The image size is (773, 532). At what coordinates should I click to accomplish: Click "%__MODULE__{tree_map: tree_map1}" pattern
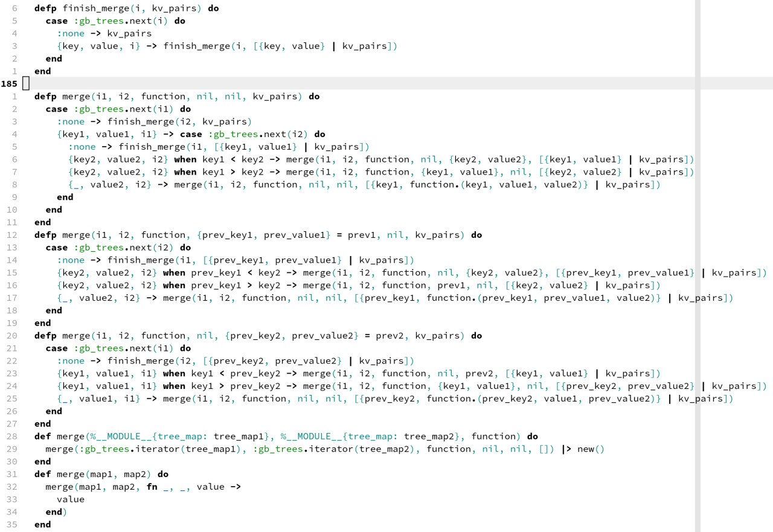point(180,436)
